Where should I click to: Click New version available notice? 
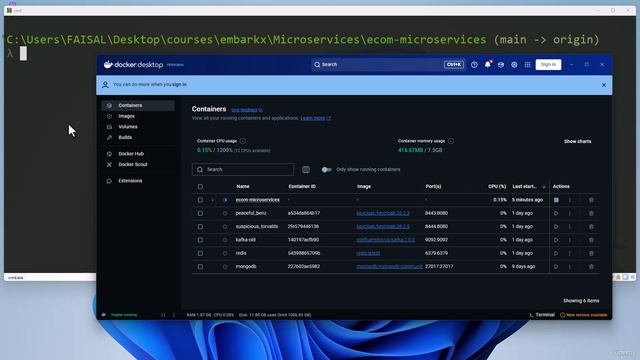[583, 315]
